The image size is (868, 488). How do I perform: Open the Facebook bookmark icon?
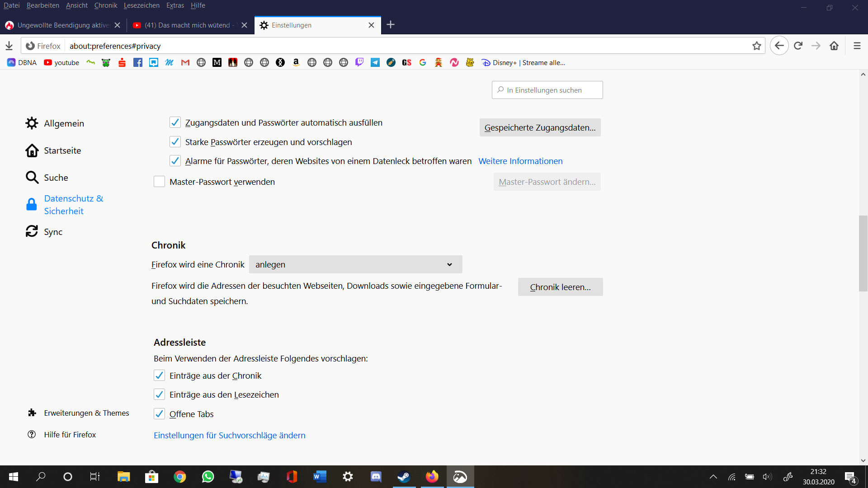pos(138,63)
